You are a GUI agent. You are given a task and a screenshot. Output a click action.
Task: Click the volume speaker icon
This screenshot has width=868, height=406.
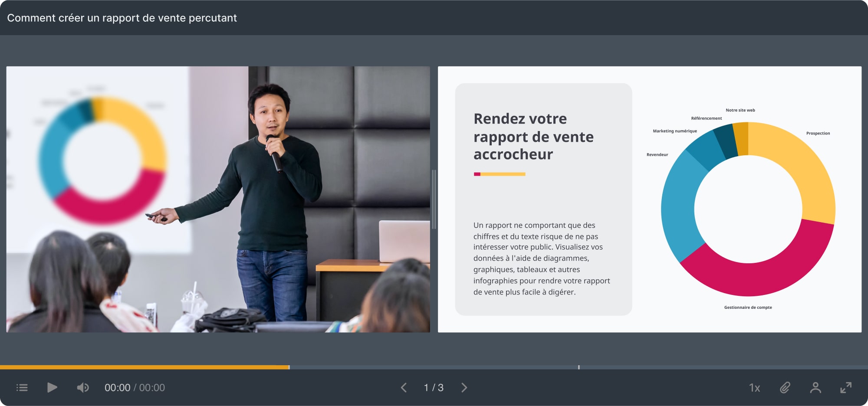pyautogui.click(x=83, y=387)
